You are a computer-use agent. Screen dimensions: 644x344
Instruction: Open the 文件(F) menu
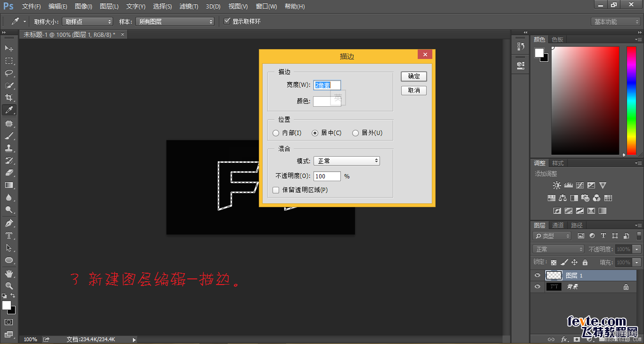[32, 7]
